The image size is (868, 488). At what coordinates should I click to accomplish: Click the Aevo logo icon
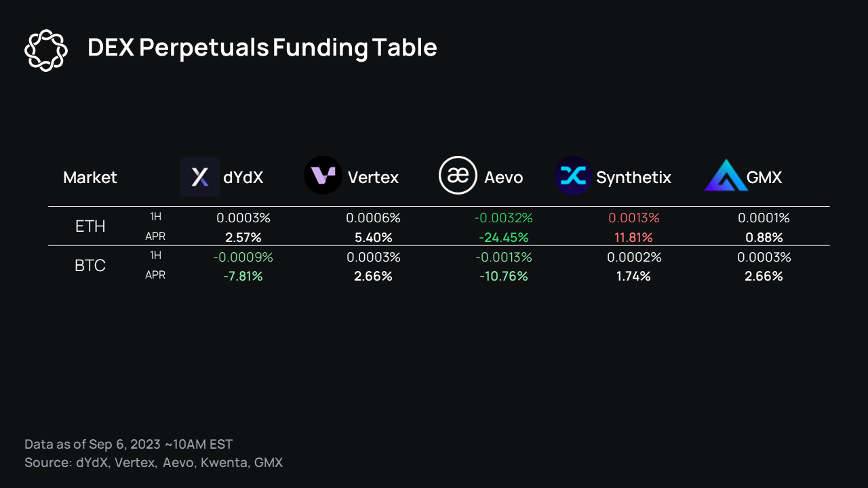458,176
